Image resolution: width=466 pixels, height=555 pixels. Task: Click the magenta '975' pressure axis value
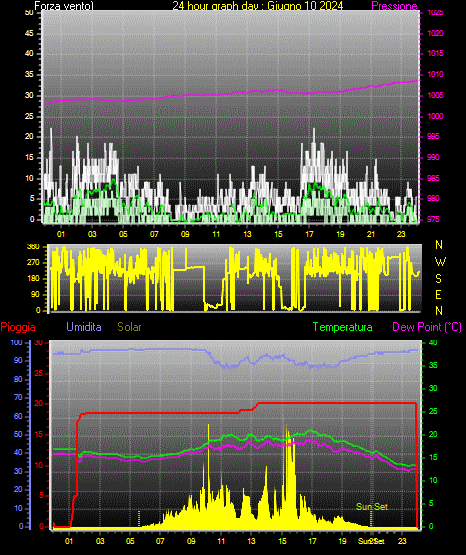pos(434,219)
